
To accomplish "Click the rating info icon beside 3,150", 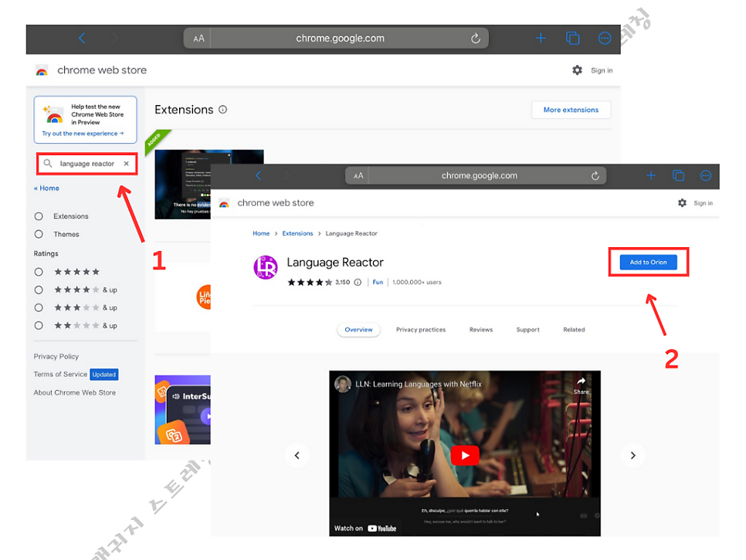I will [x=358, y=282].
